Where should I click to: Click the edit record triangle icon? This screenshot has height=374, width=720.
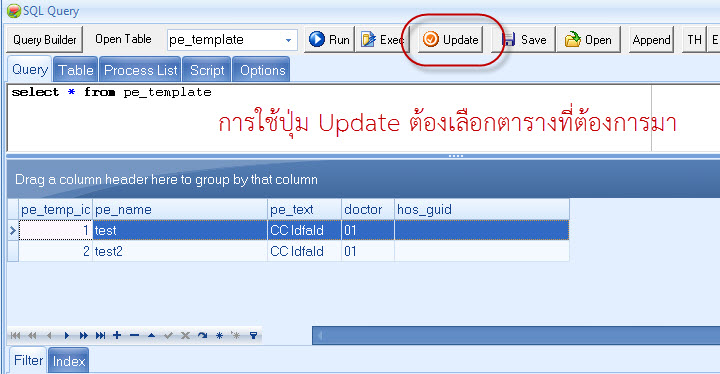(x=152, y=335)
